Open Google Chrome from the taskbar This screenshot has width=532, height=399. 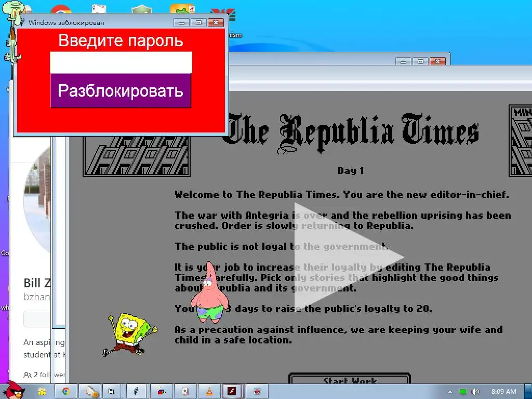coord(65,392)
